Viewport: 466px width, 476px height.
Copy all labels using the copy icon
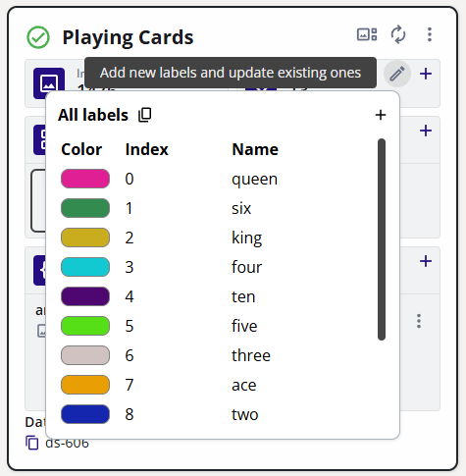point(145,115)
